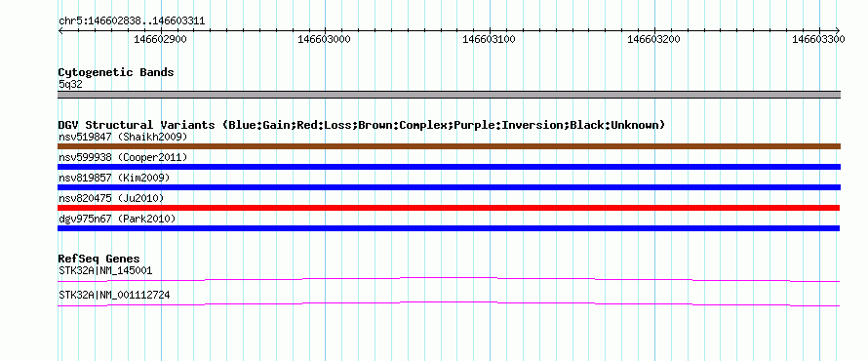Viewport: 868px width, 361px height.
Task: Click the blue dgv975n67 gain variant bar
Action: [x=449, y=228]
